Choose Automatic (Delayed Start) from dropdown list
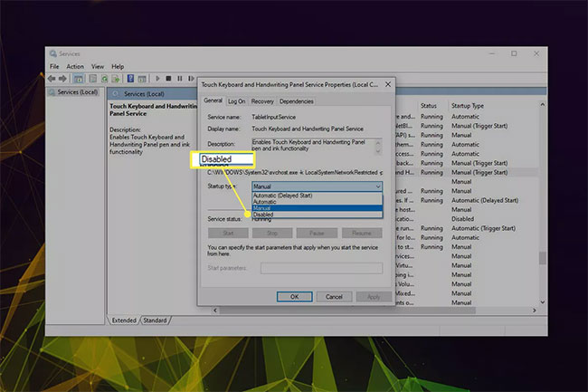This screenshot has height=392, width=588. 317,196
